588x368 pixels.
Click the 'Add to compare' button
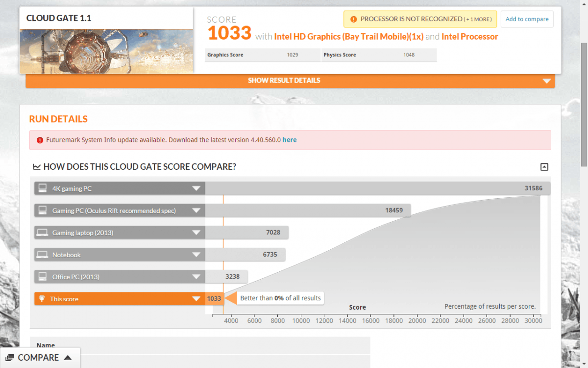[x=527, y=19]
